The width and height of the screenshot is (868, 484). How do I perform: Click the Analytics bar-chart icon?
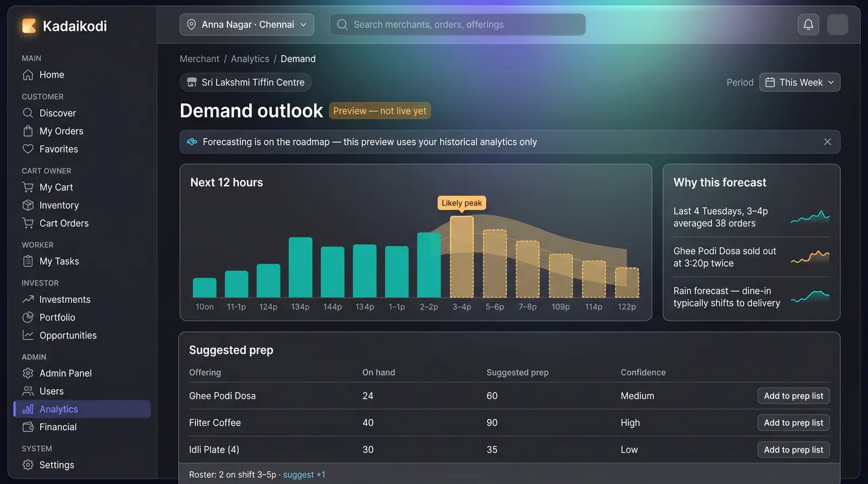[28, 409]
